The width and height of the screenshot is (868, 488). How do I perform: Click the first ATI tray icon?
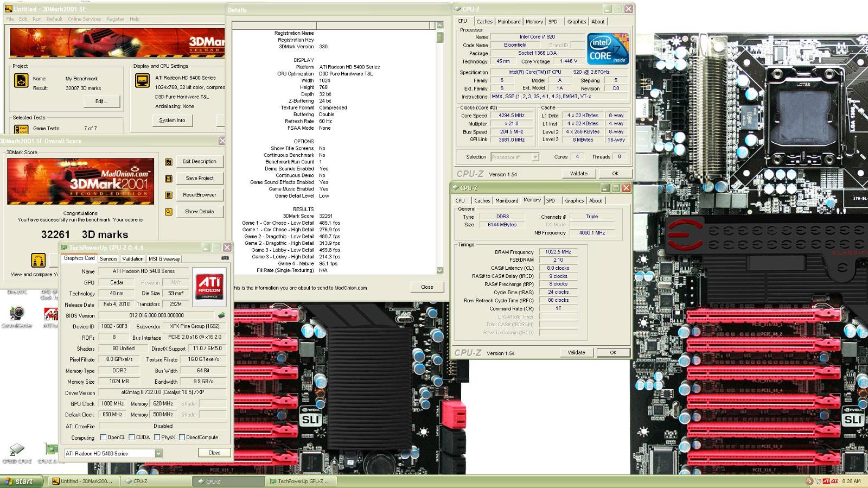[826, 481]
